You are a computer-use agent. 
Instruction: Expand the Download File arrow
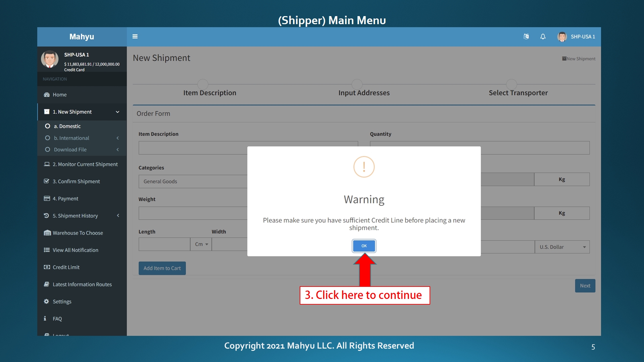coord(117,150)
